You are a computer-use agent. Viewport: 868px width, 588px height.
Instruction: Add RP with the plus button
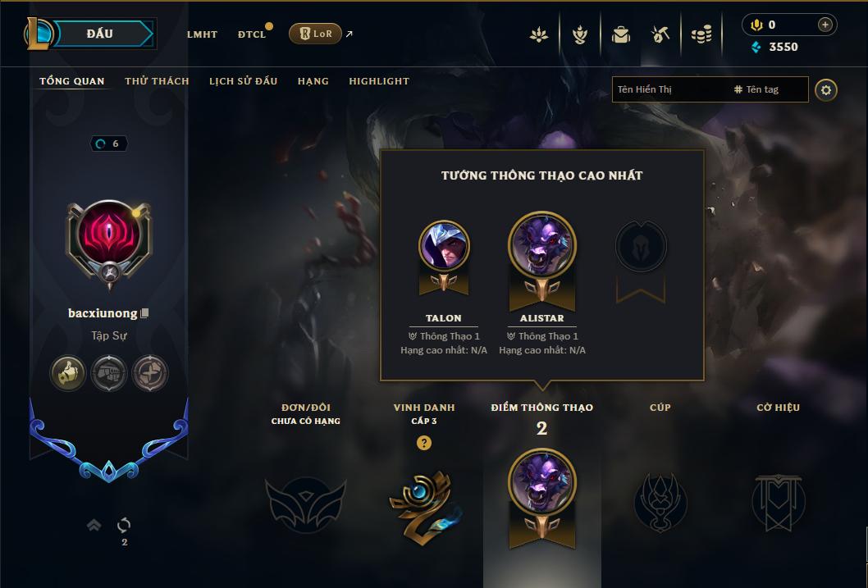pos(825,25)
